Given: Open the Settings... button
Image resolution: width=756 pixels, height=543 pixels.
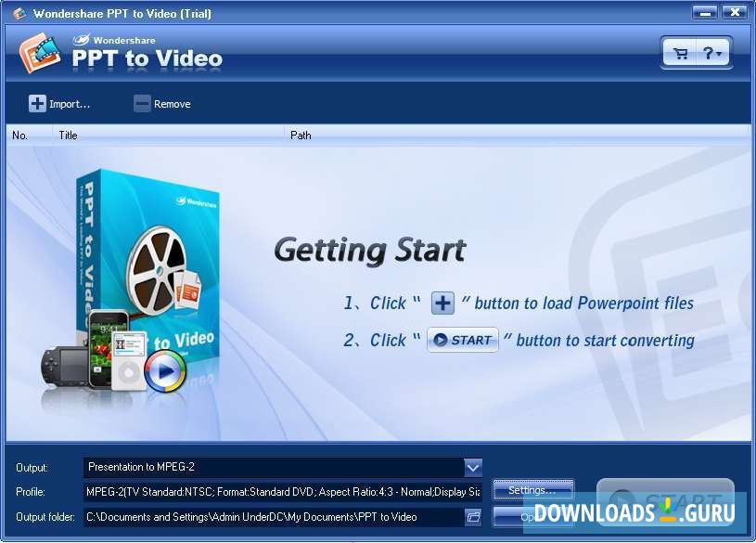Looking at the screenshot, I should click(532, 490).
